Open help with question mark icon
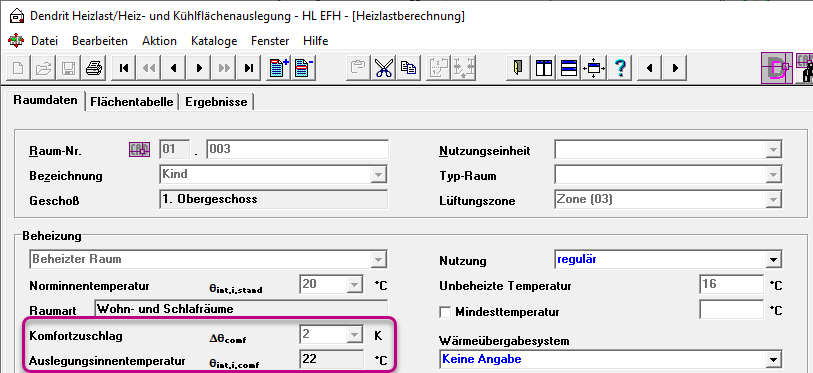 coord(620,68)
